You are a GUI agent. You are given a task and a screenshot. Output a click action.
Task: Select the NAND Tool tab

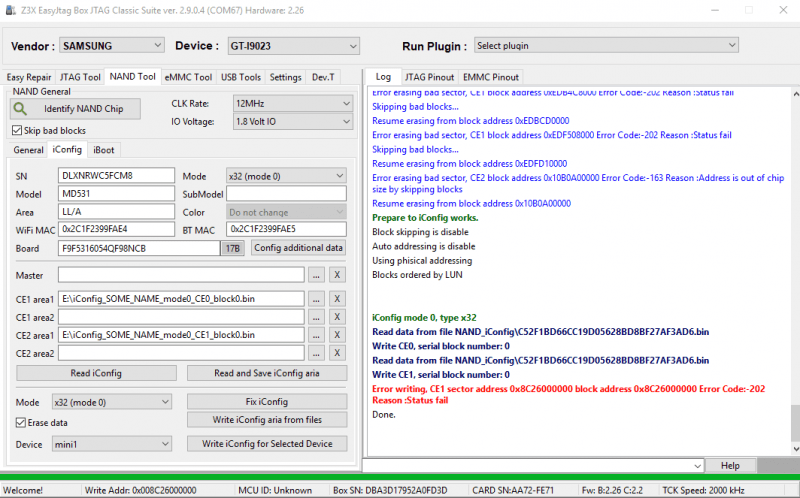click(x=133, y=77)
